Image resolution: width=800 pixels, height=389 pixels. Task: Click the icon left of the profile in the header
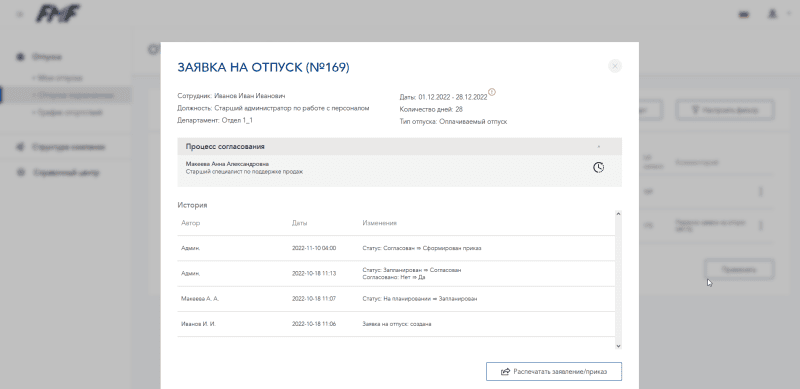coord(744,14)
